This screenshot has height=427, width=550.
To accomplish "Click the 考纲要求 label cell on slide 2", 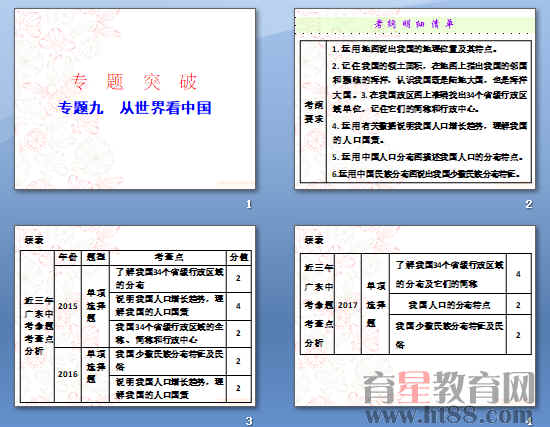I will point(314,112).
